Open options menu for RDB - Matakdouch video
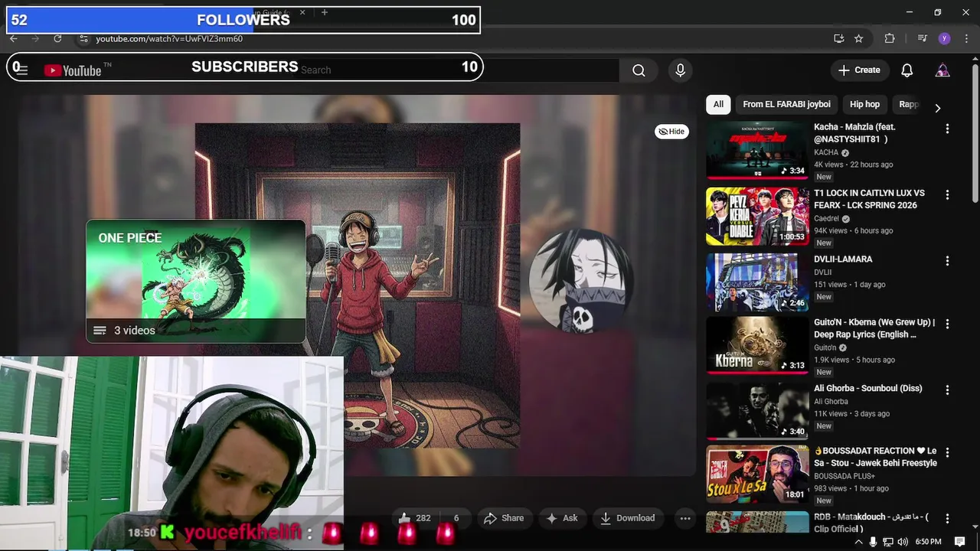The image size is (980, 551). pyautogui.click(x=947, y=518)
